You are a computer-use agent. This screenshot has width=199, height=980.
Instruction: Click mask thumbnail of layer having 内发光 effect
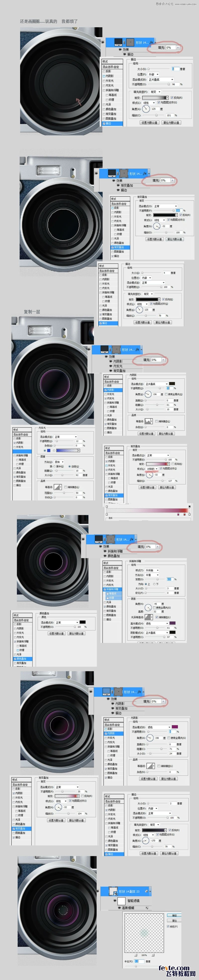pyautogui.click(x=116, y=349)
